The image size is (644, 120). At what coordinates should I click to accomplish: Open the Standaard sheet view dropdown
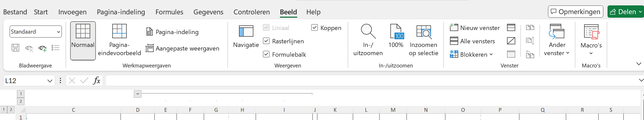[35, 32]
